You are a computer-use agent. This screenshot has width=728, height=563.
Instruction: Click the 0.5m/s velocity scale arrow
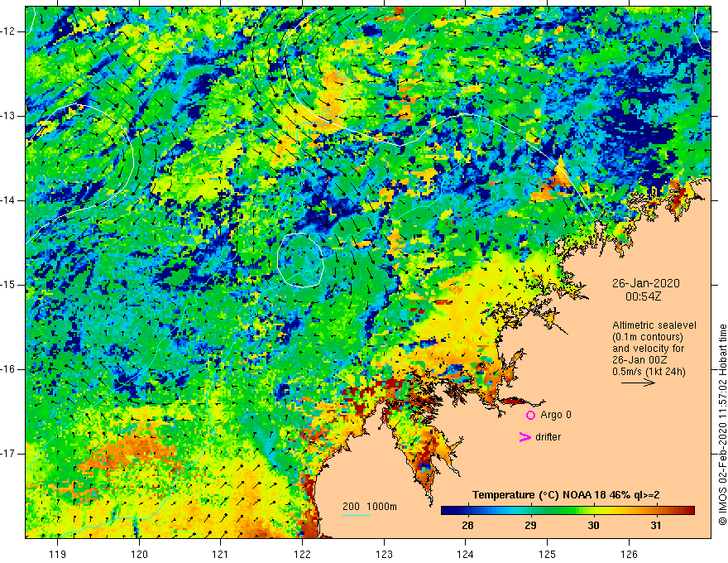[639, 383]
